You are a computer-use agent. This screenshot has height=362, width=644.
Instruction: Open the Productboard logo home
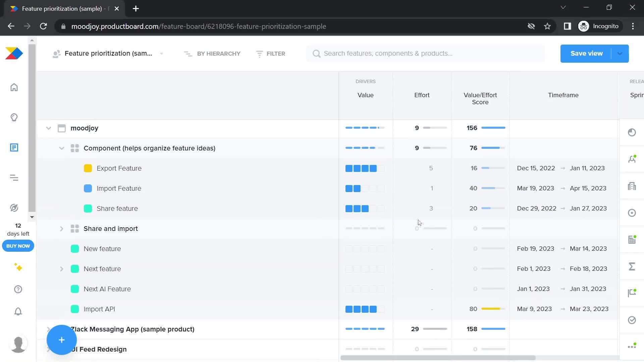point(14,53)
